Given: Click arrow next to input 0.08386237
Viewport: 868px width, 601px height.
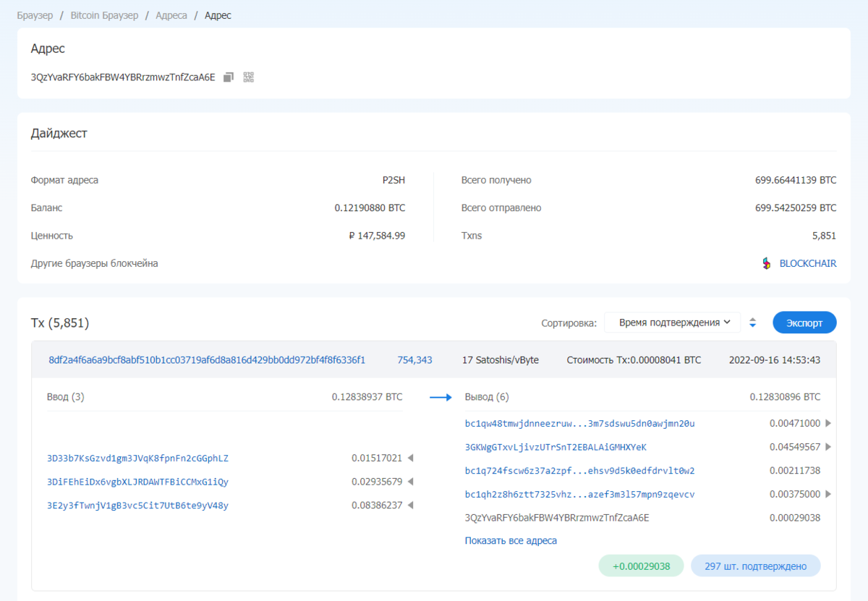Looking at the screenshot, I should coord(410,506).
